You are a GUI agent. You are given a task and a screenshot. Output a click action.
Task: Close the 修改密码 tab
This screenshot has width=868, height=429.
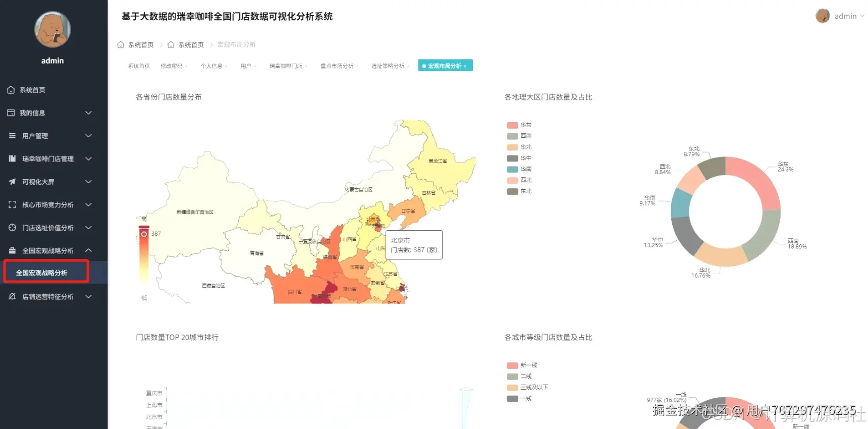tap(186, 66)
